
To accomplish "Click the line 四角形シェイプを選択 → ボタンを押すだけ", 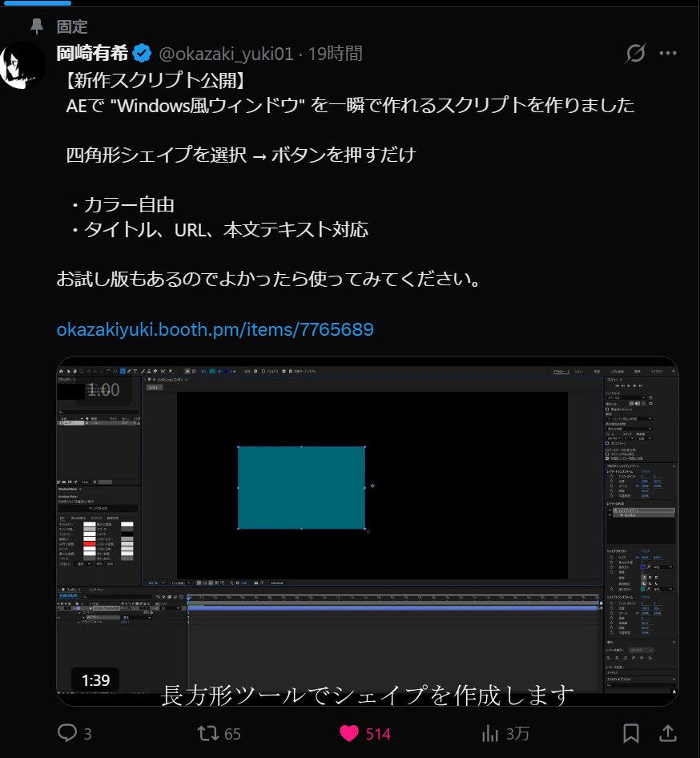I will [240, 155].
